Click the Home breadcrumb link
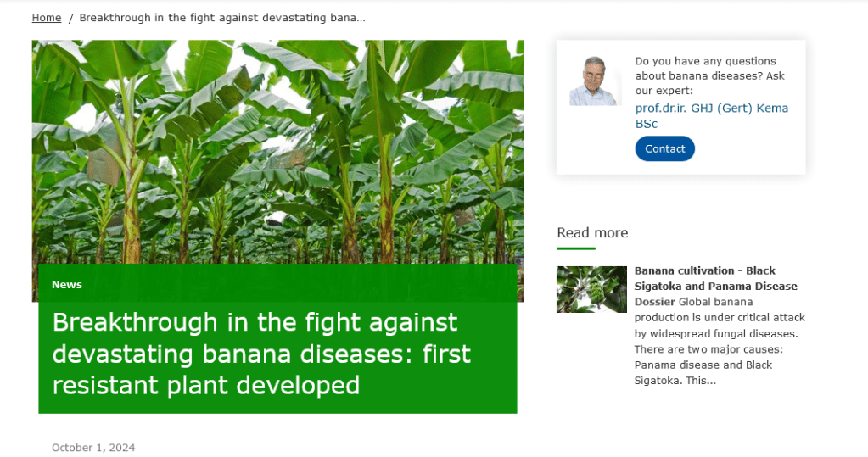 (47, 18)
